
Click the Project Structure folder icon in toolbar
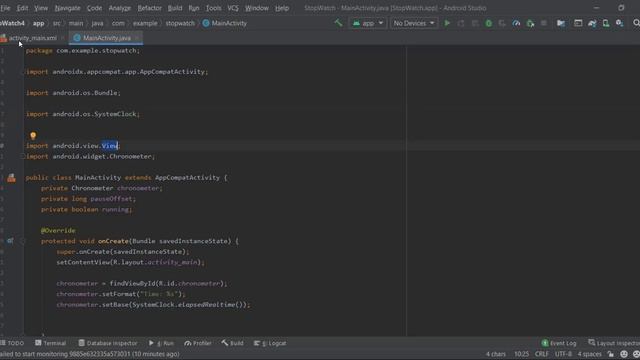click(x=561, y=23)
